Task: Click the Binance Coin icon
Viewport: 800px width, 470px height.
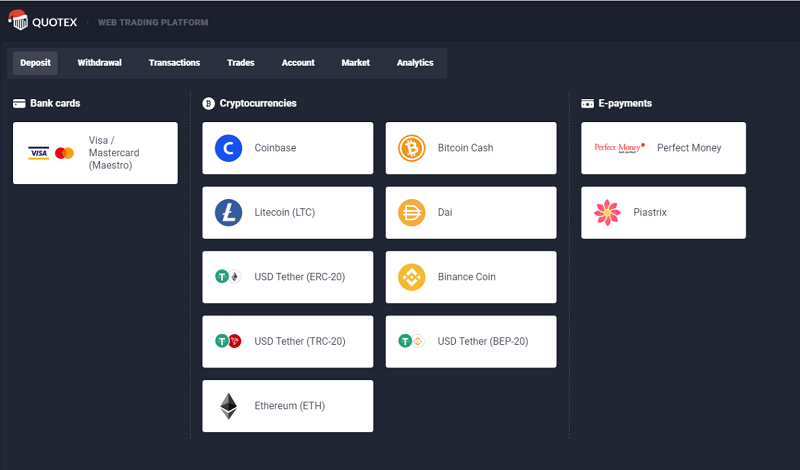Action: pos(412,277)
